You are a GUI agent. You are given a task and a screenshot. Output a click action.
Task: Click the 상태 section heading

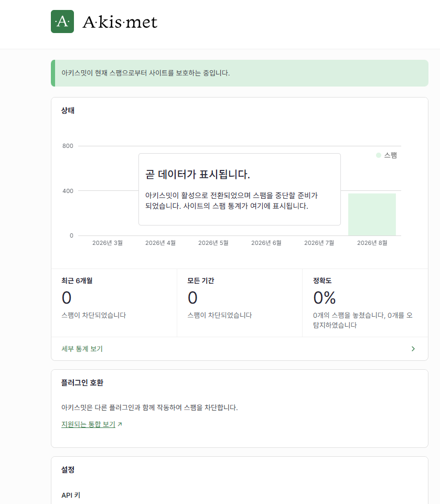(x=68, y=111)
